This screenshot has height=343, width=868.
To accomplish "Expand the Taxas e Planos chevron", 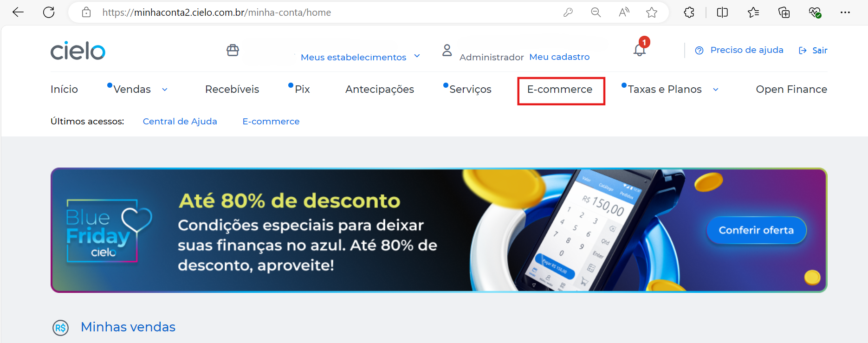I will coord(716,90).
